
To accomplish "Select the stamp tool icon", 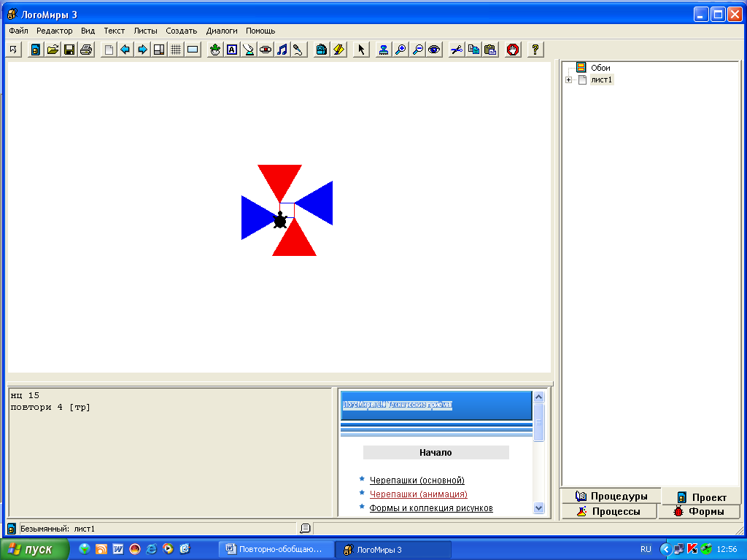I will click(384, 50).
